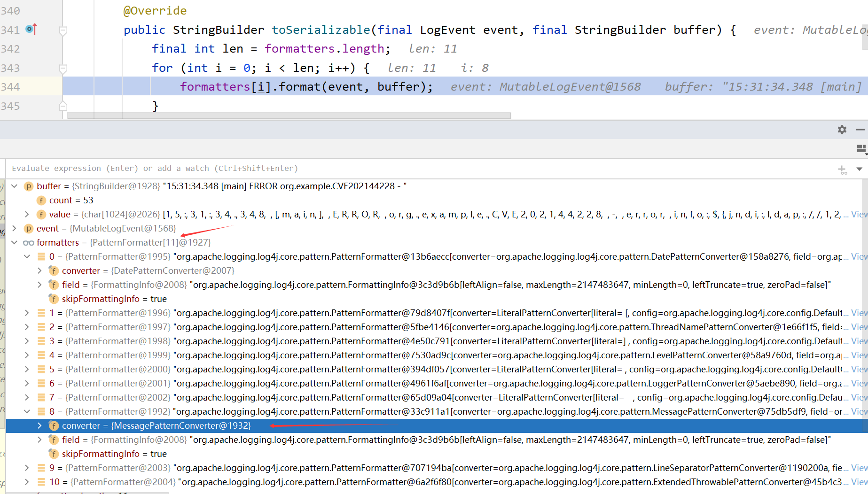Expand the value char array node
This screenshot has height=494, width=868.
click(x=27, y=214)
